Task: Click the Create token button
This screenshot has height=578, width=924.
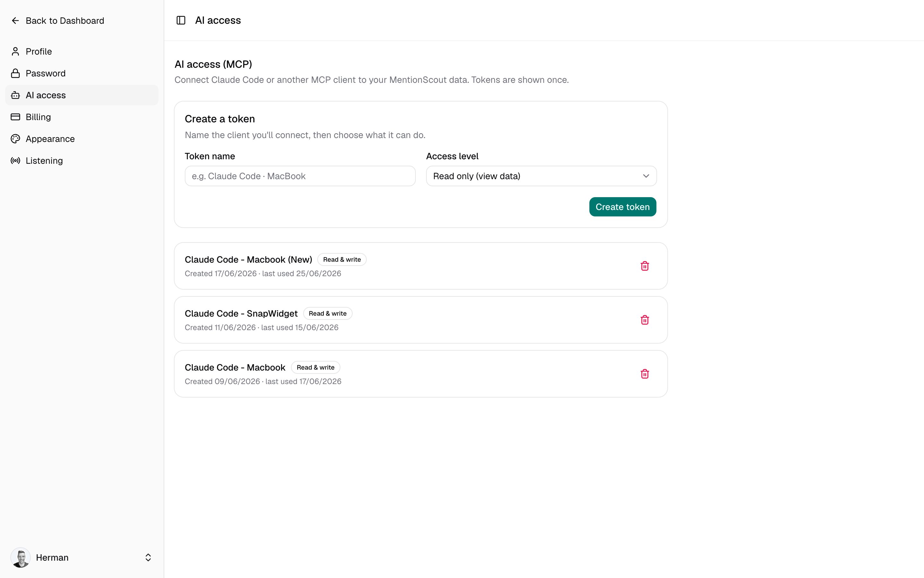Action: pos(622,207)
